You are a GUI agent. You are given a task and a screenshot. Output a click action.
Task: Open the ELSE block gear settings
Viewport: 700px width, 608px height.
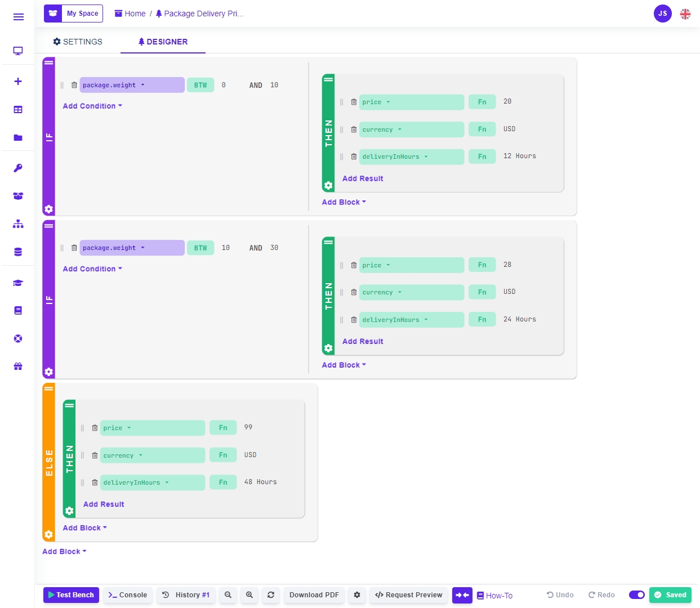tap(49, 534)
